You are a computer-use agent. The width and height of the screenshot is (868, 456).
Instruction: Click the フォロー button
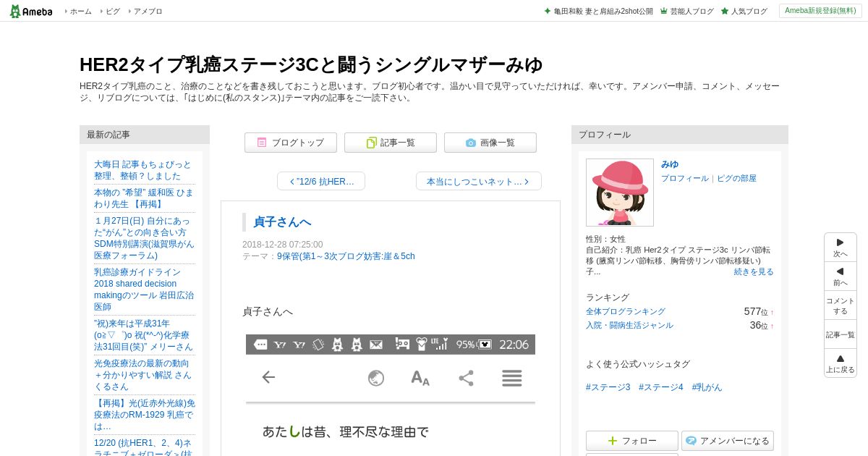pyautogui.click(x=632, y=441)
